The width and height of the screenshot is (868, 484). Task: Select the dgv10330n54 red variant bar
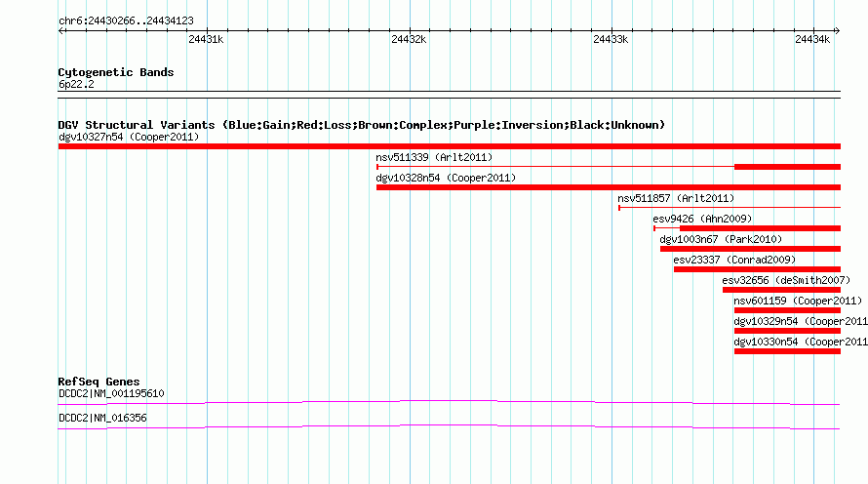tap(787, 351)
